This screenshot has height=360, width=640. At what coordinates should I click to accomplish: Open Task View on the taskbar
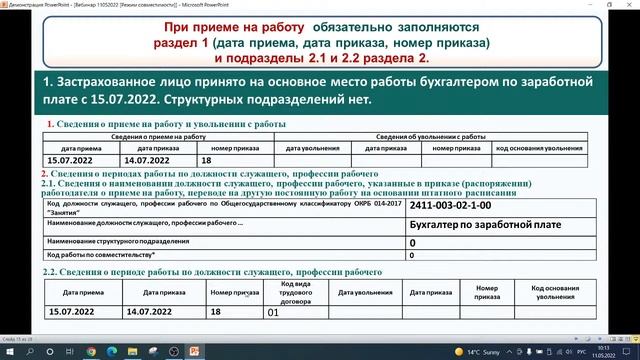[x=70, y=351]
